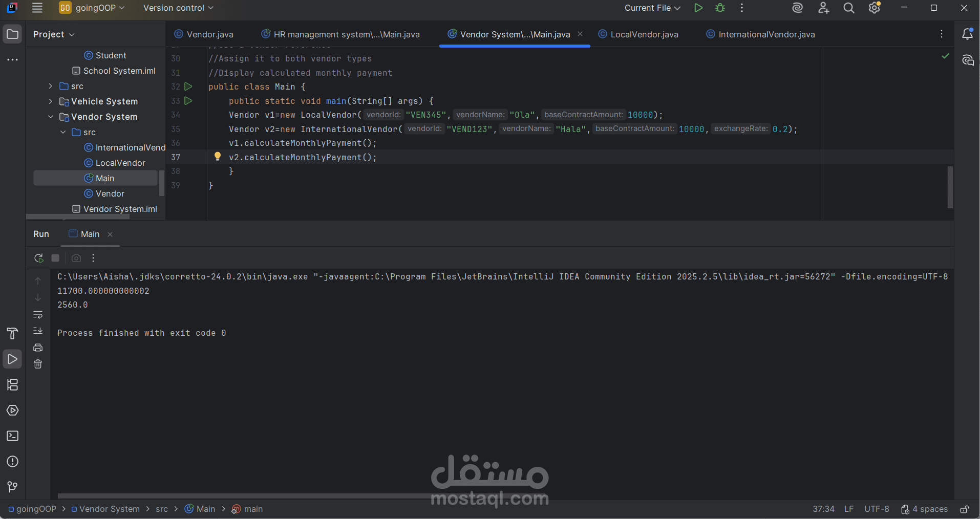Show more tool windows ellipsis in left sidebar
Screen dimensions: 980x519
coord(13,60)
